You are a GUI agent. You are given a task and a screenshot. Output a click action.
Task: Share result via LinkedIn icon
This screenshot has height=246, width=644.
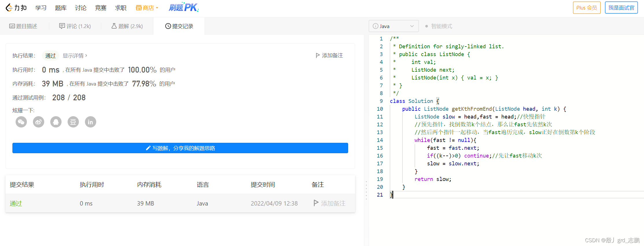pyautogui.click(x=90, y=122)
